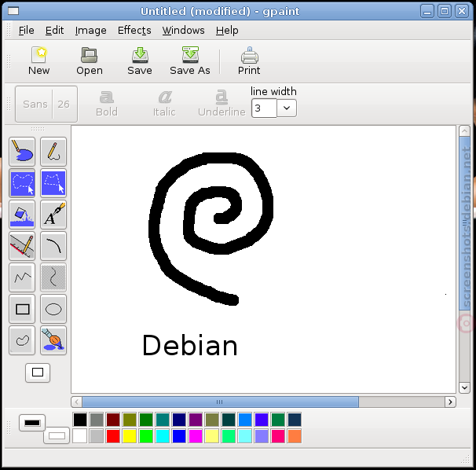Select the Erase tool
The width and height of the screenshot is (476, 470).
coord(22,152)
